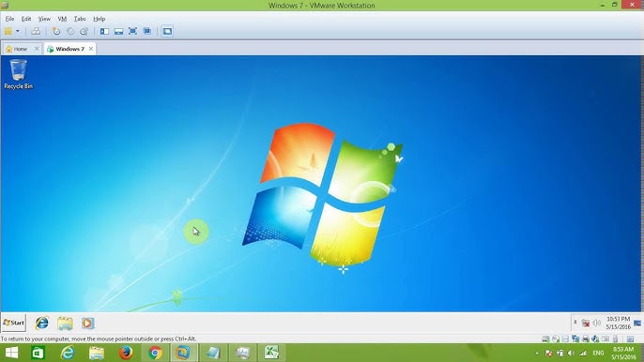
Task: Revert the virtual machine to its snapshot
Action: point(70,31)
